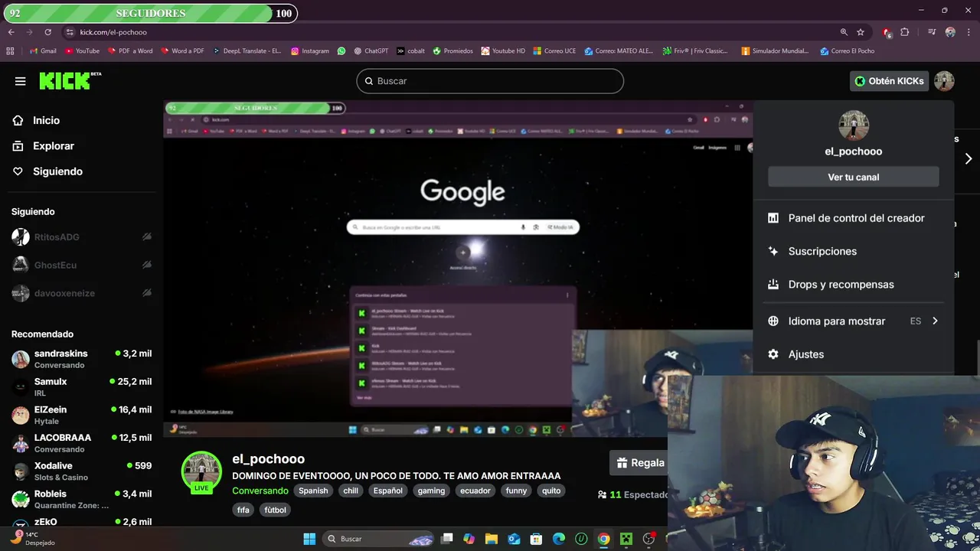Viewport: 980px width, 551px height.
Task: Select the Spanish tag
Action: point(313,491)
